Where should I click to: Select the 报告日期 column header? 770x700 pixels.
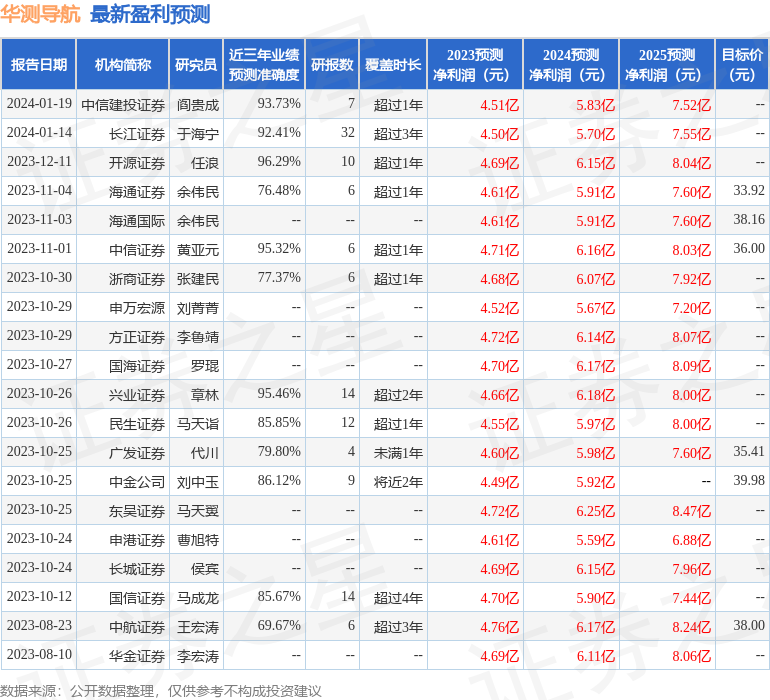click(x=39, y=64)
